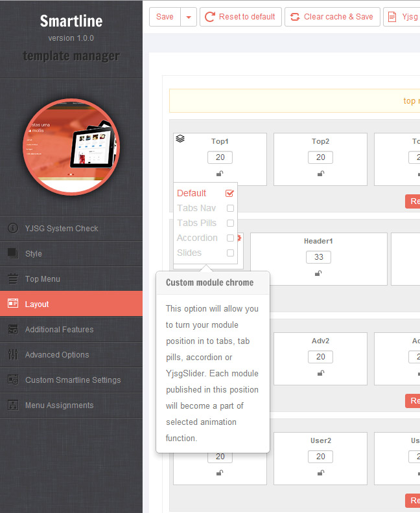This screenshot has height=513, width=420.
Task: Toggle the lock icon under Top1
Action: 220,174
